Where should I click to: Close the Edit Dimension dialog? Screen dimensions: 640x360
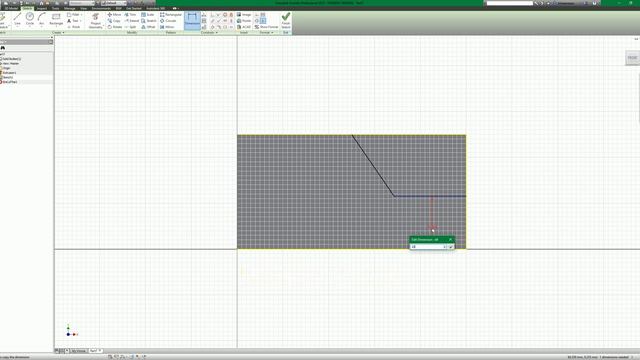pyautogui.click(x=450, y=240)
